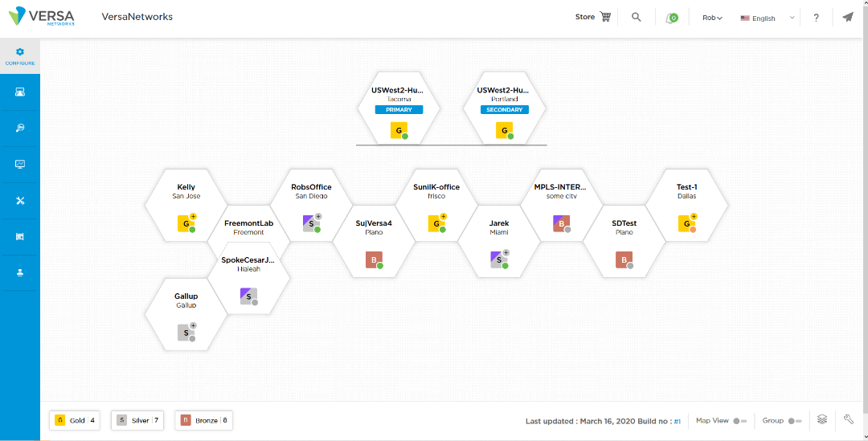This screenshot has width=868, height=441.
Task: Toggle the Map View switch
Action: tap(739, 421)
